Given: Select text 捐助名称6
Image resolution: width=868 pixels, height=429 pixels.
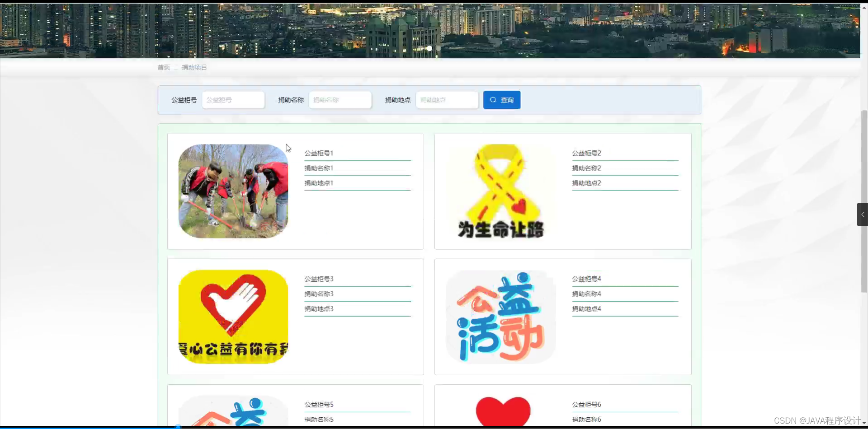Looking at the screenshot, I should tap(586, 420).
